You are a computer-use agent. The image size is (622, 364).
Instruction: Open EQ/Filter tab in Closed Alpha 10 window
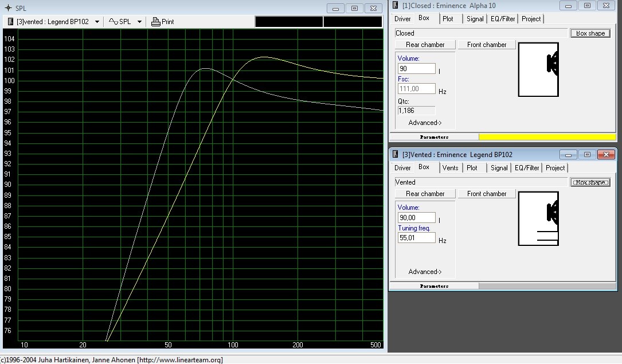tap(503, 19)
